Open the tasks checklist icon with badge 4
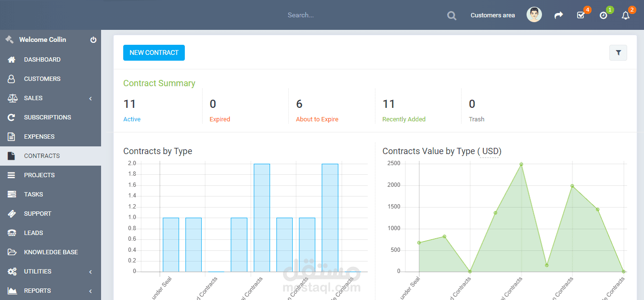The height and width of the screenshot is (300, 644). [580, 15]
